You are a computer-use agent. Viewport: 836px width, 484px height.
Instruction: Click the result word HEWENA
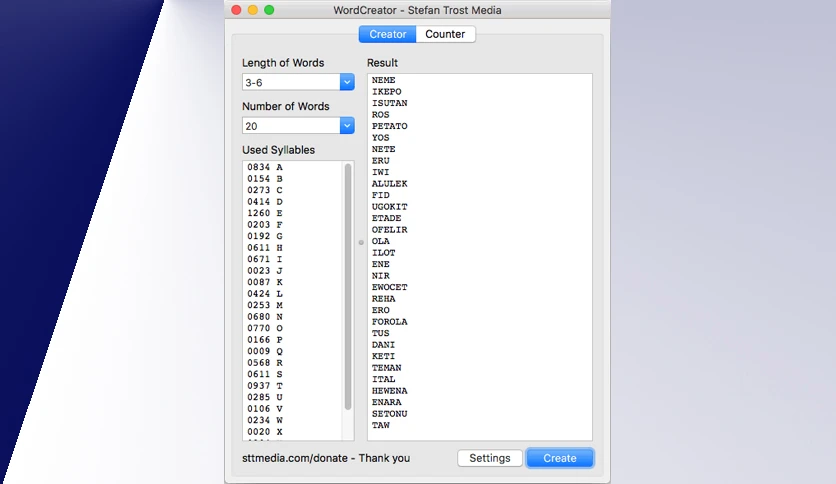pyautogui.click(x=389, y=391)
